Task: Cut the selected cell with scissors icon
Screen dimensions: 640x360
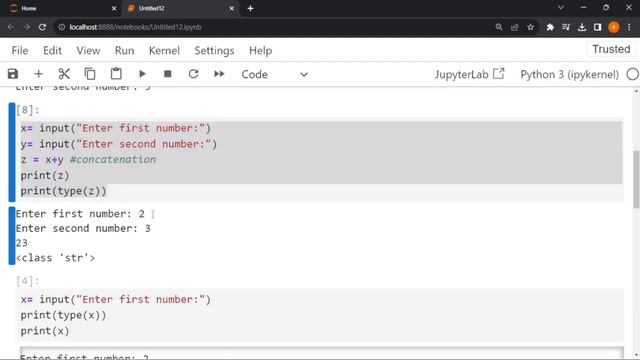Action: [64, 74]
